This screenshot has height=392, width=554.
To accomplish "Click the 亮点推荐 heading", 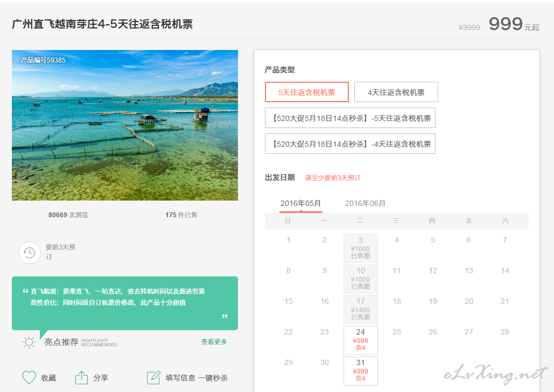I will (x=61, y=342).
